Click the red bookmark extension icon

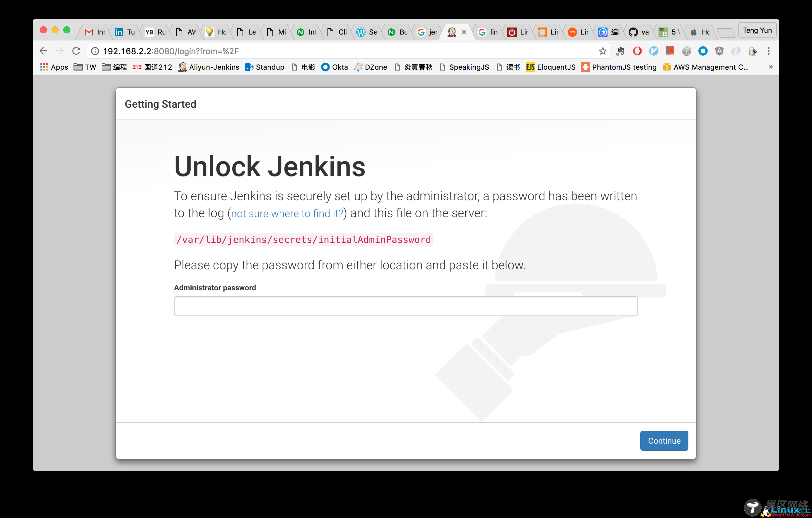670,51
